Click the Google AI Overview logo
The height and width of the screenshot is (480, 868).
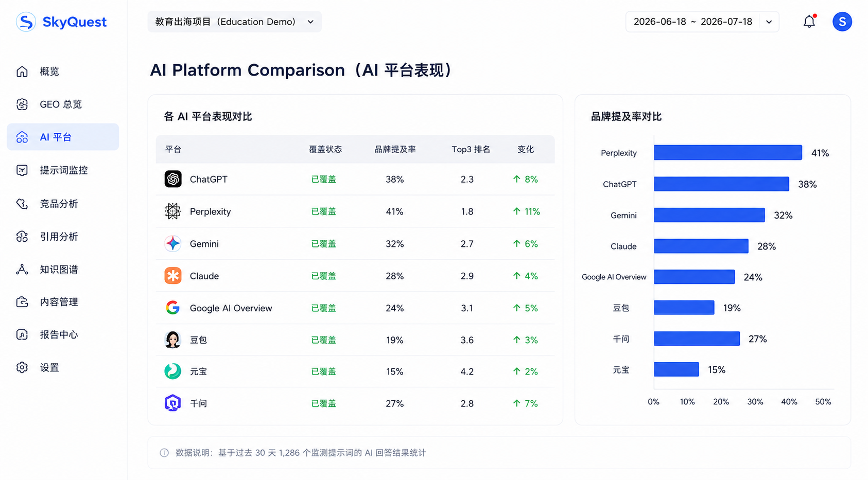coord(173,308)
